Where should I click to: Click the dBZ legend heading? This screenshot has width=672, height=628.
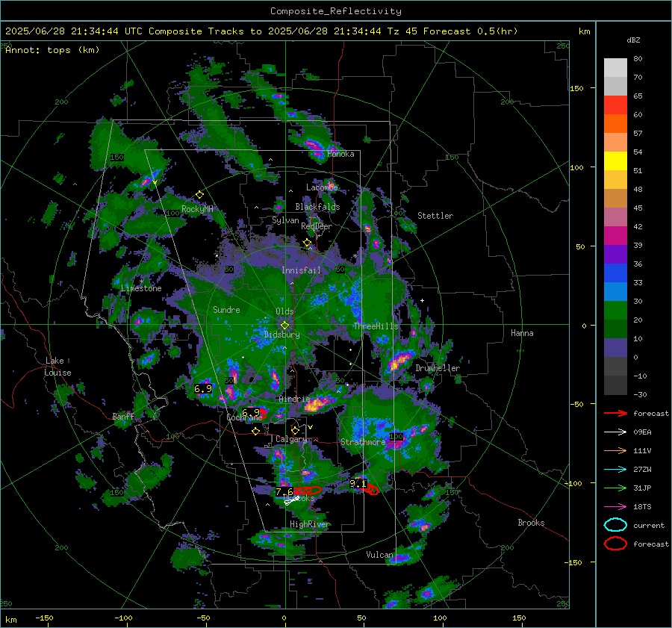(x=633, y=40)
